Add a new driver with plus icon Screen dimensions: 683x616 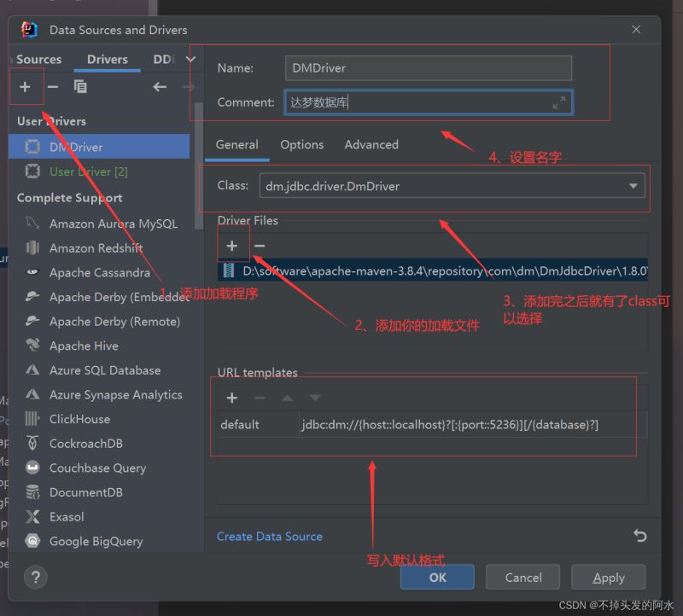pos(25,87)
